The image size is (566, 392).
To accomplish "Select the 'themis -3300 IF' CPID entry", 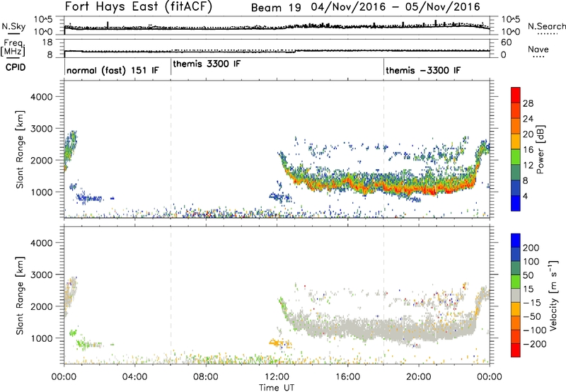I will pyautogui.click(x=423, y=70).
